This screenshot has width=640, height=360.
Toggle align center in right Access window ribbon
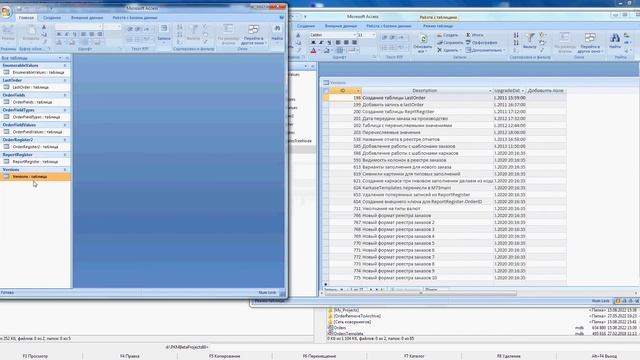[346, 42]
